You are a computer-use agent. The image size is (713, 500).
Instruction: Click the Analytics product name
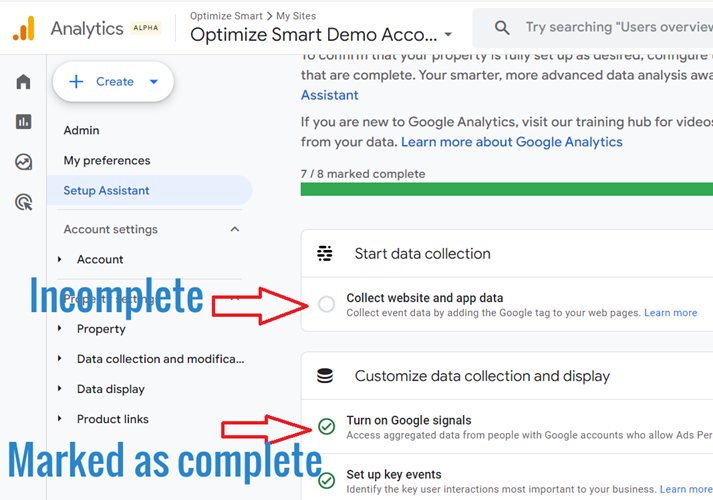pos(87,28)
